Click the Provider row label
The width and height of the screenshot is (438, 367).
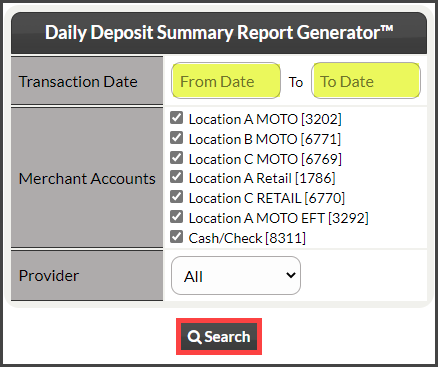(x=49, y=276)
